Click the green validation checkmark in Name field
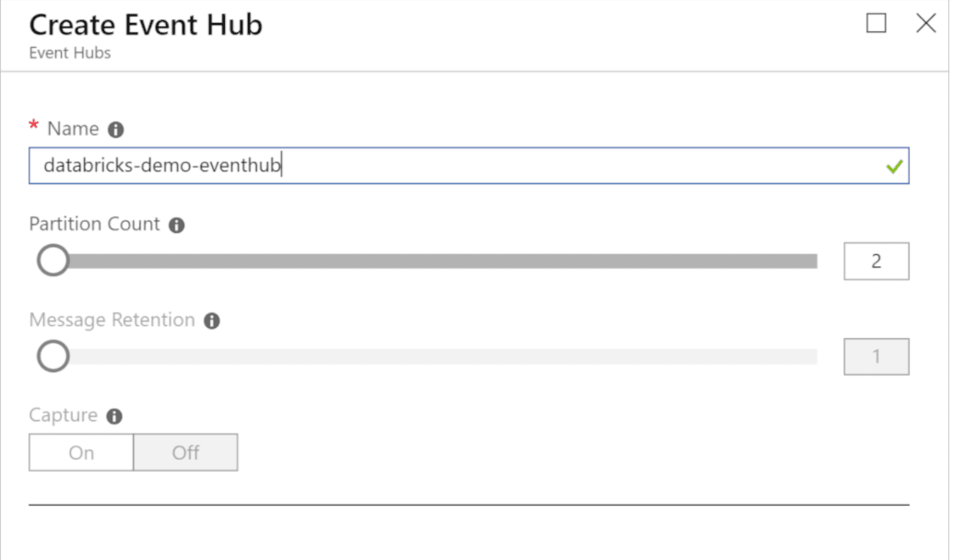 click(x=893, y=167)
